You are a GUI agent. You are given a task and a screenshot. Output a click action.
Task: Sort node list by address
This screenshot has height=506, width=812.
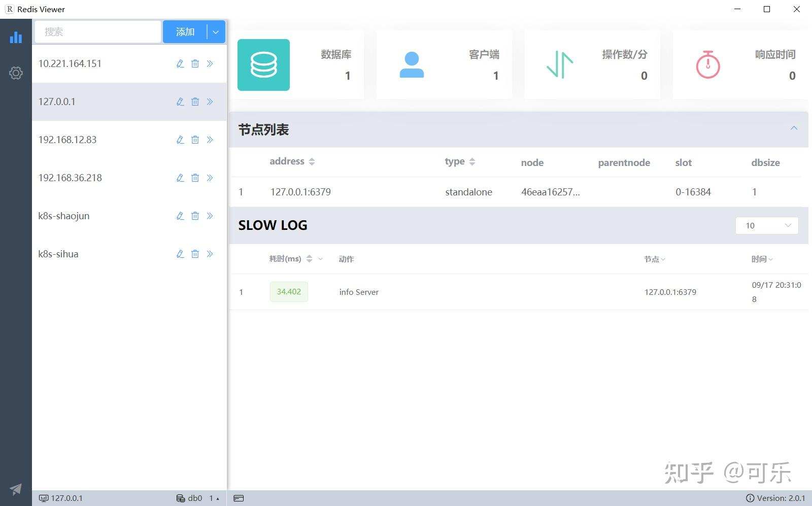[312, 161]
